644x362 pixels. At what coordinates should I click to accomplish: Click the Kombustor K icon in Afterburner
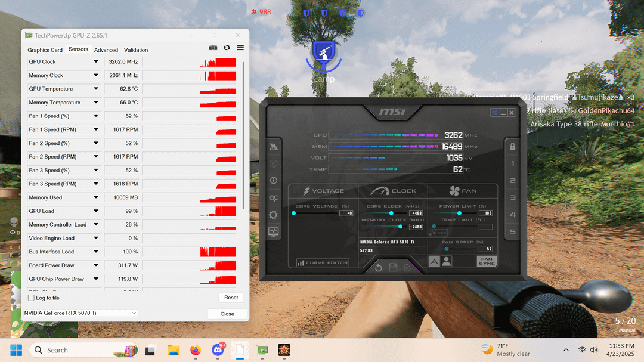click(274, 163)
